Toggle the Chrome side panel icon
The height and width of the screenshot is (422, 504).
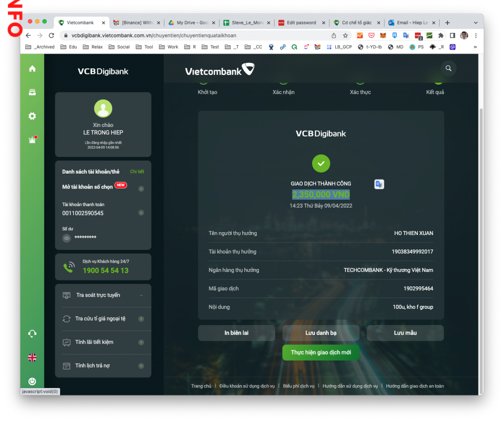point(452,35)
